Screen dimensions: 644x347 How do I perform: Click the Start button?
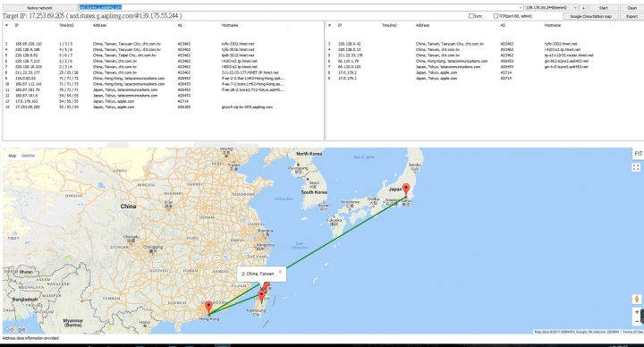(x=604, y=8)
